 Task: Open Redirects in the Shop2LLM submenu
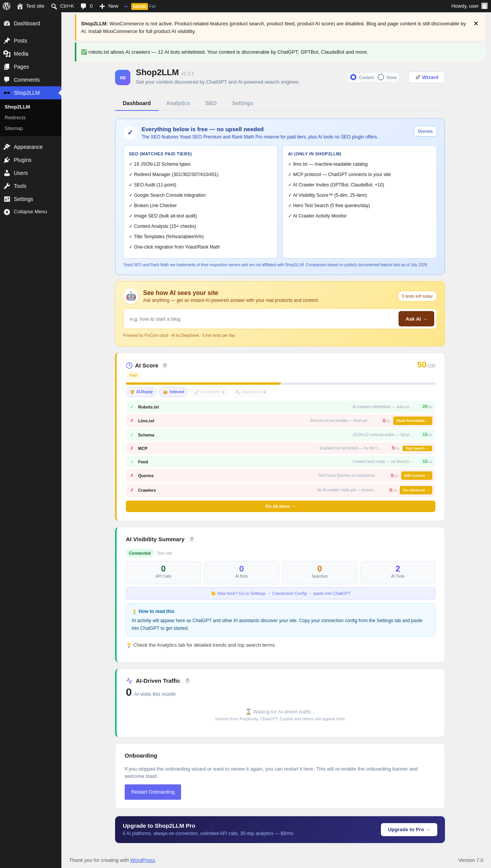click(15, 118)
